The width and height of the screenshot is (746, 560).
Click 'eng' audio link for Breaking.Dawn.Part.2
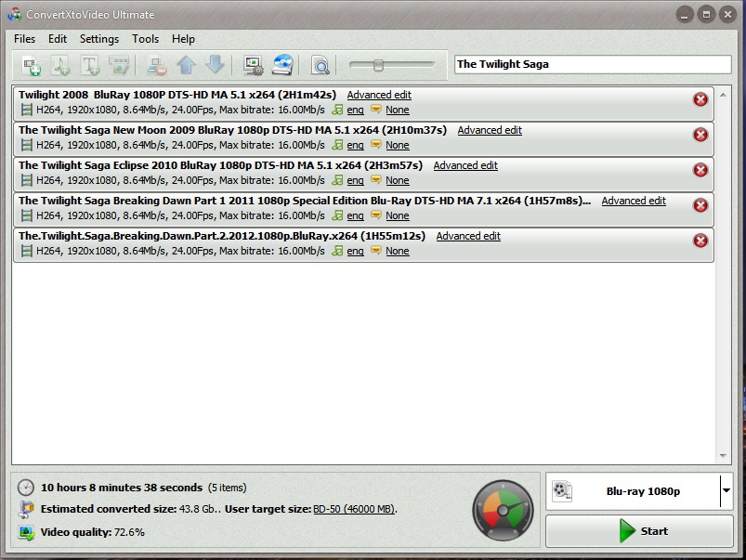coord(356,251)
